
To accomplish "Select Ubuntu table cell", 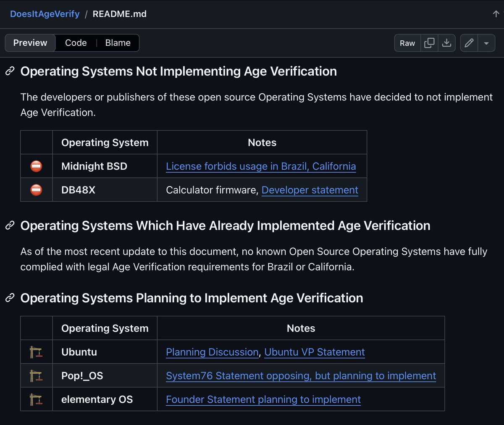I will click(x=105, y=352).
